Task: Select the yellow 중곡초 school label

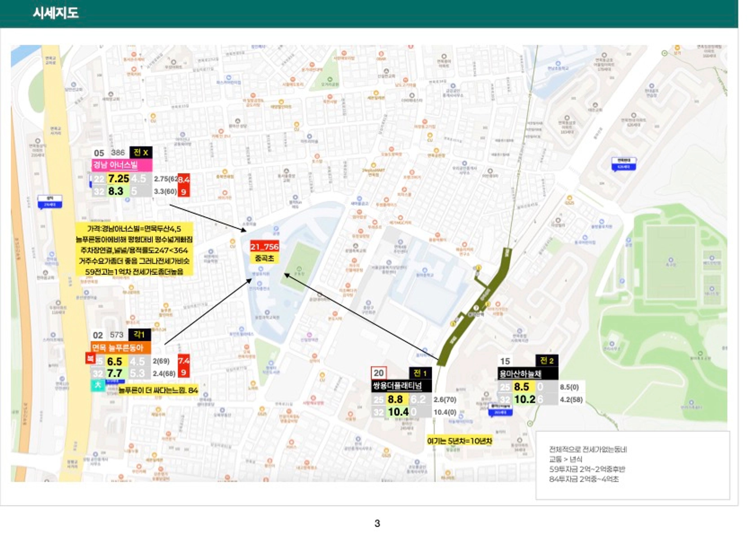Action: tap(264, 258)
